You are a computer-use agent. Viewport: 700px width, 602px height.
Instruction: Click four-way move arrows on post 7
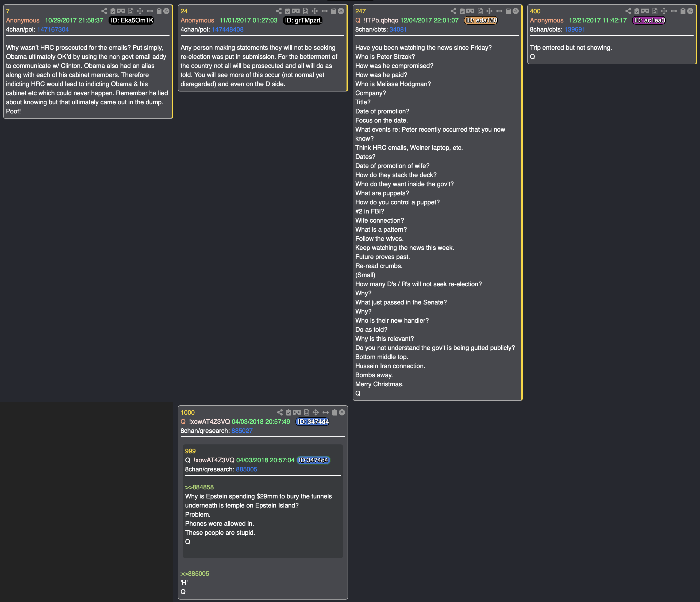point(140,11)
